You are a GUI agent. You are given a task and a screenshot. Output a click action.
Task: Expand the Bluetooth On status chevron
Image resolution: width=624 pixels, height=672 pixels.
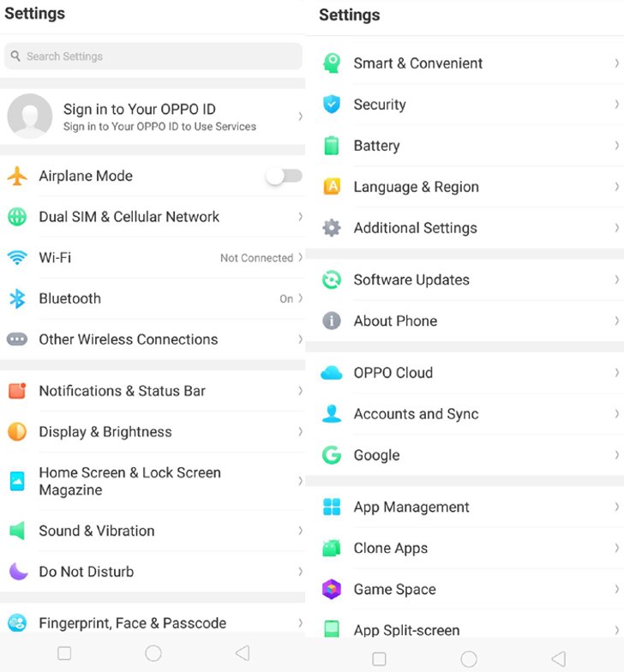click(300, 298)
